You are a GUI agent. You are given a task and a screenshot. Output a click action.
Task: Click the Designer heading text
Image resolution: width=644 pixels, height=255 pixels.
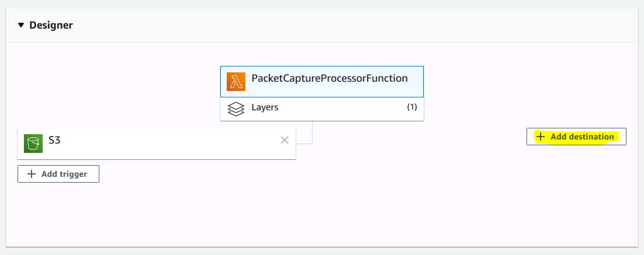(51, 26)
